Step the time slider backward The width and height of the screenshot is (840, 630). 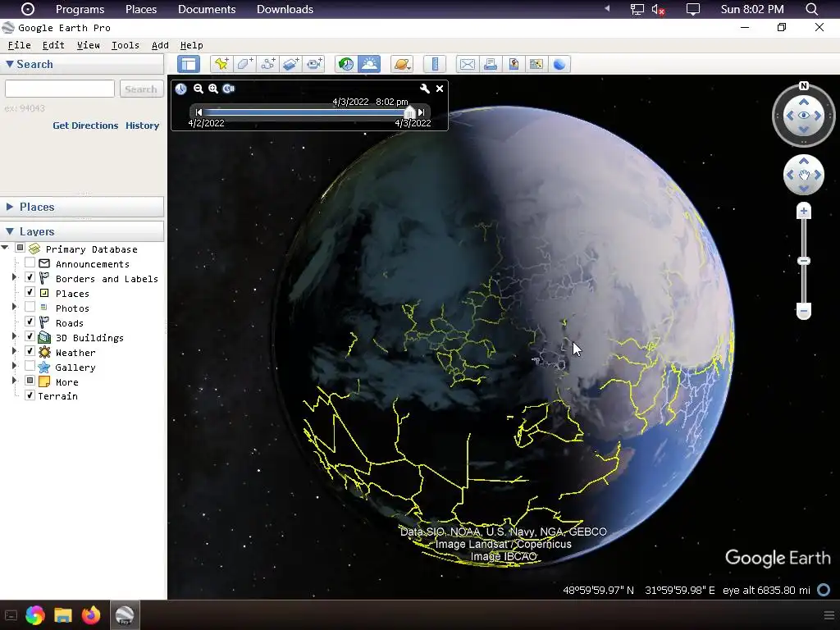[x=199, y=112]
